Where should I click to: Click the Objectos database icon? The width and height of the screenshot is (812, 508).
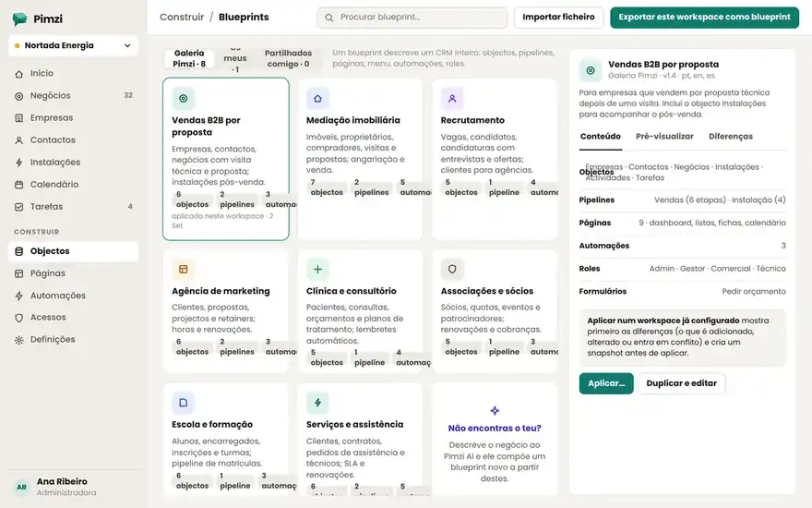pos(19,251)
